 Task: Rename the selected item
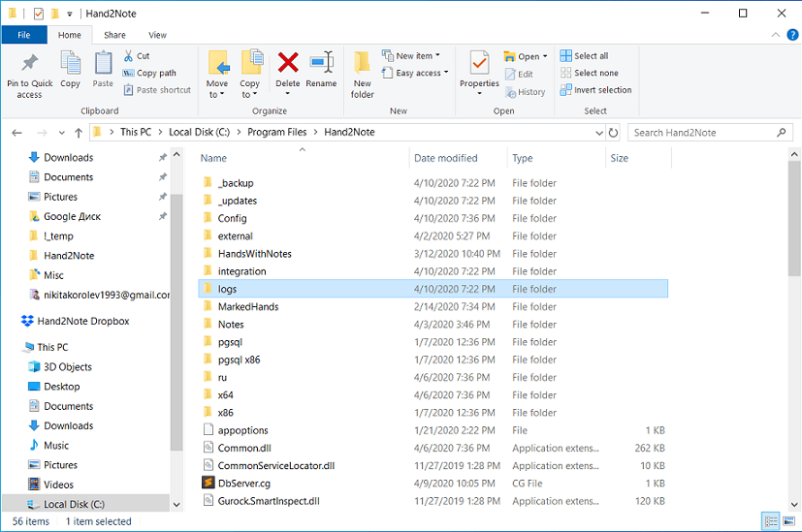[x=321, y=70]
